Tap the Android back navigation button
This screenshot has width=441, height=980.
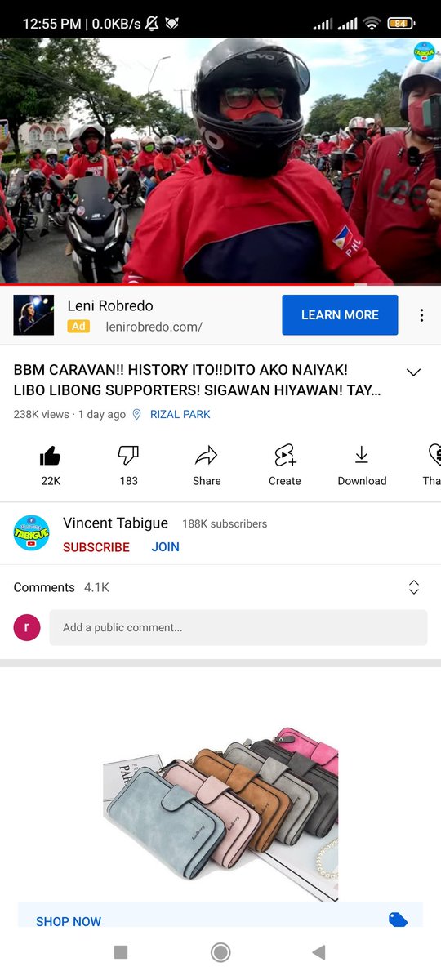pos(318,951)
